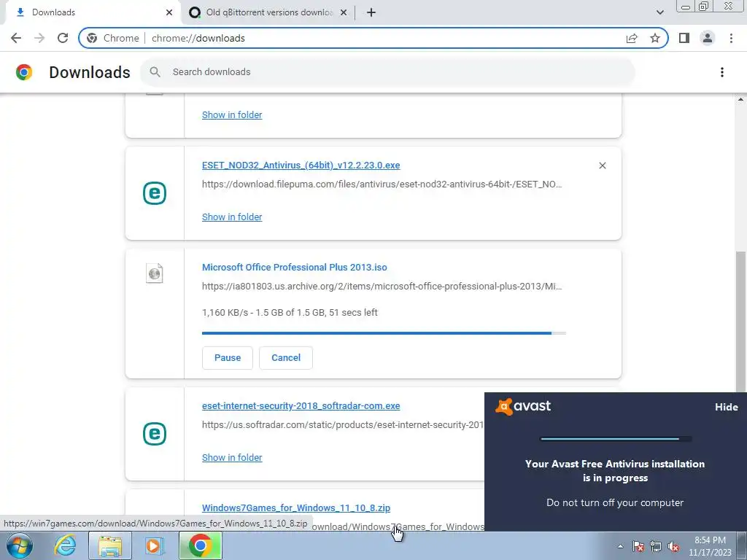Remove ESET_NOD32 download from list
The height and width of the screenshot is (560, 747).
coord(602,166)
